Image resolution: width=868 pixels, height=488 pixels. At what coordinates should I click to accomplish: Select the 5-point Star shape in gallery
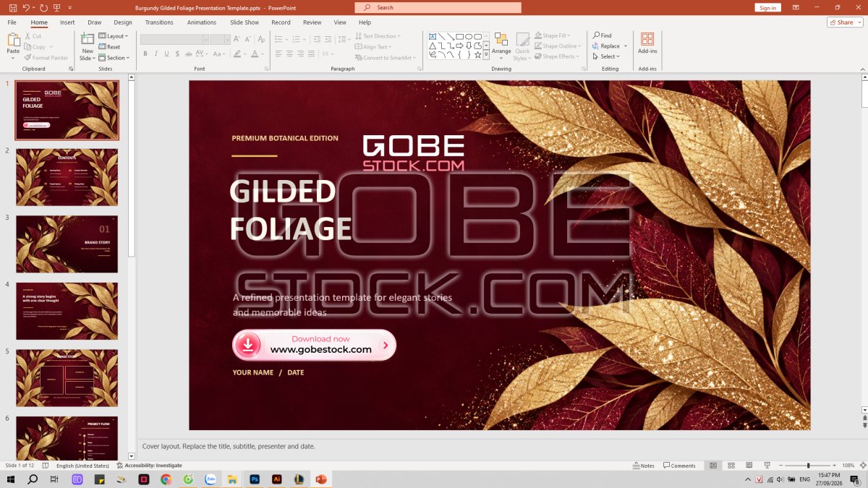click(478, 55)
